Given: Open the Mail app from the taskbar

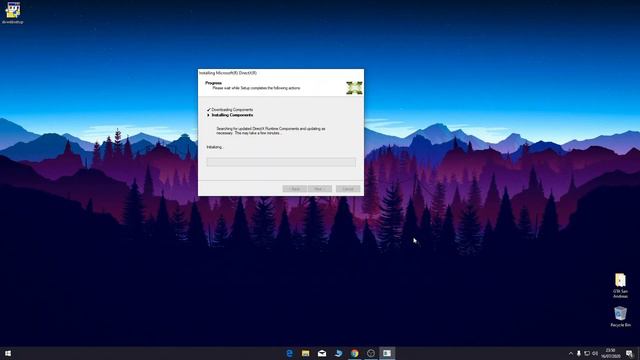Looking at the screenshot, I should (x=322, y=353).
